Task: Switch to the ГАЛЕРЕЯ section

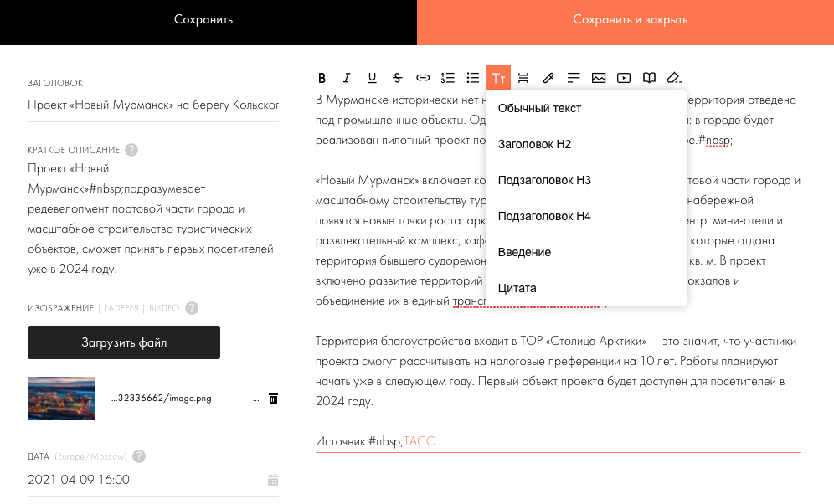Action: (122, 308)
